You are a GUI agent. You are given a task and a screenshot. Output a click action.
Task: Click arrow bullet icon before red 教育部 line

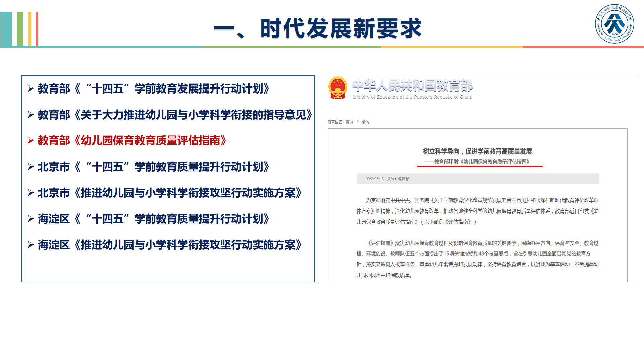click(x=31, y=140)
